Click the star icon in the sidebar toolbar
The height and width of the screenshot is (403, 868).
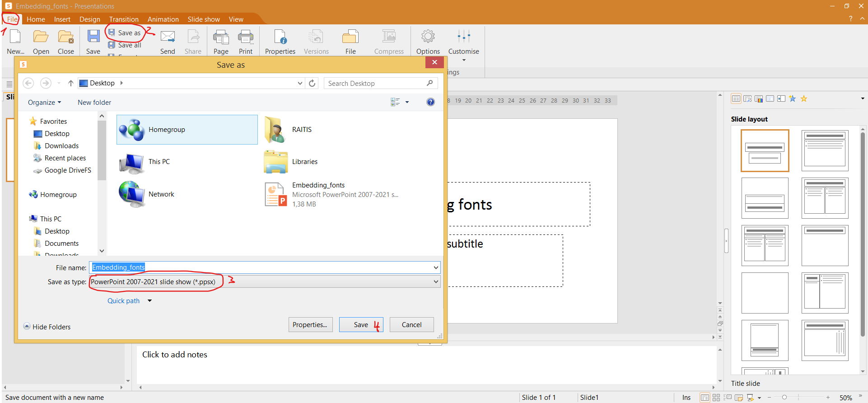[x=804, y=98]
